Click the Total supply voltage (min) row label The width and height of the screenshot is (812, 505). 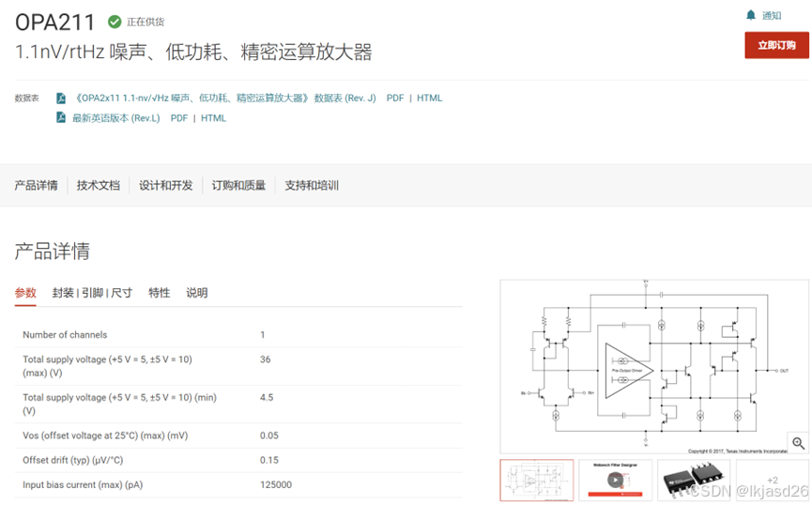tap(119, 404)
